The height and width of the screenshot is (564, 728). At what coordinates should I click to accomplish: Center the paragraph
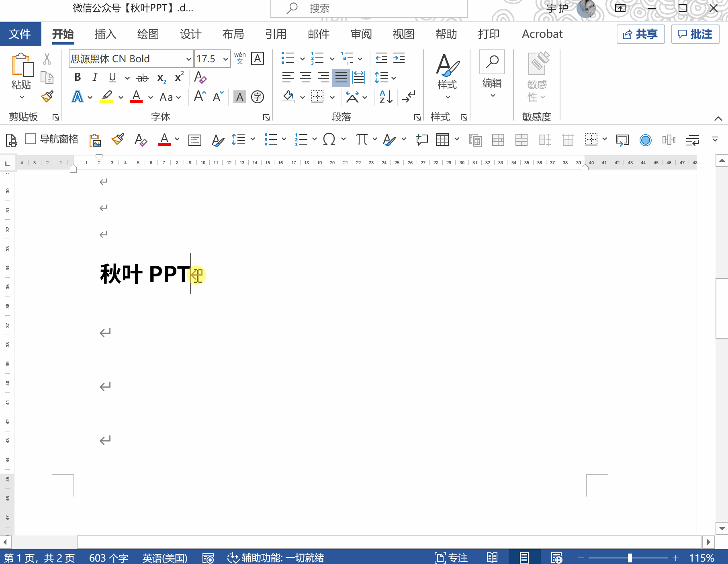306,77
